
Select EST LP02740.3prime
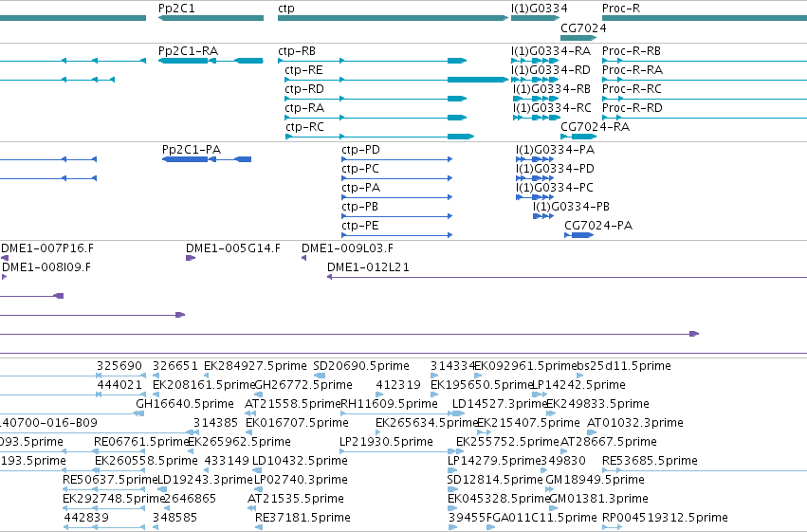point(301,480)
